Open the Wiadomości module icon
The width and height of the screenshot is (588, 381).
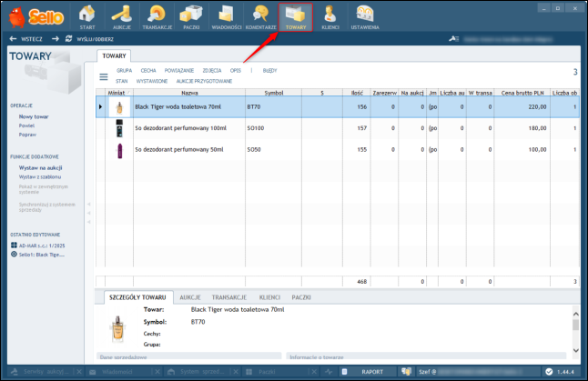pos(226,16)
